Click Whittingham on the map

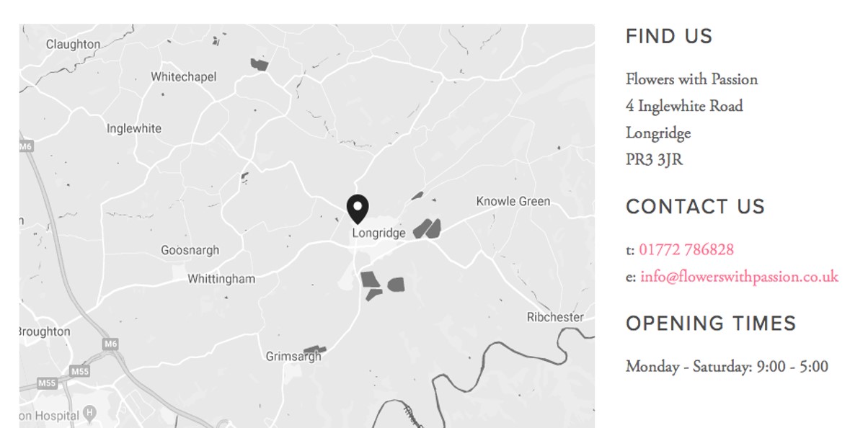221,279
